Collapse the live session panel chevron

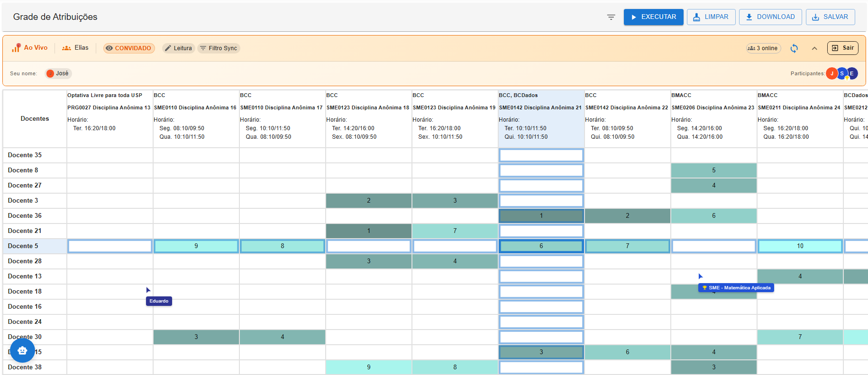(x=814, y=48)
